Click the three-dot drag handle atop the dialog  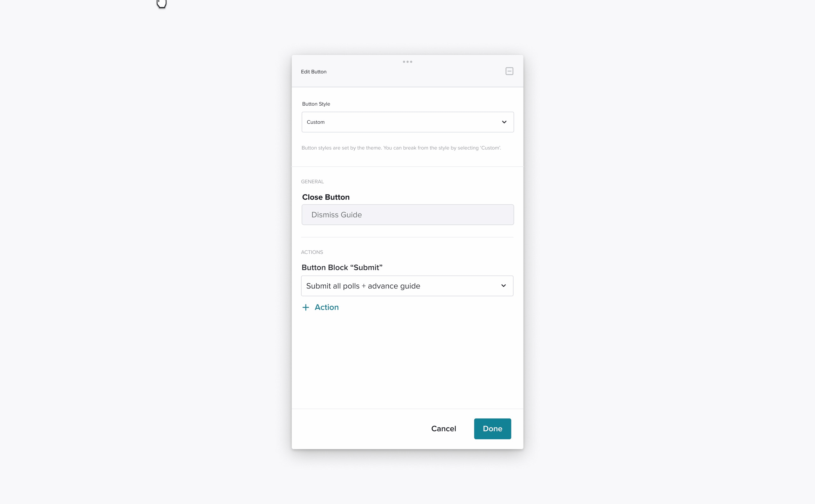tap(407, 62)
